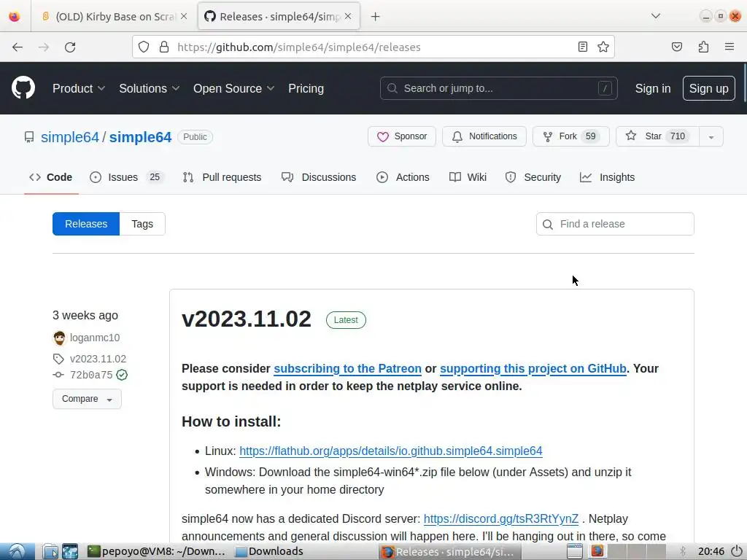Switch to the Downloads window in taskbar

click(x=270, y=551)
